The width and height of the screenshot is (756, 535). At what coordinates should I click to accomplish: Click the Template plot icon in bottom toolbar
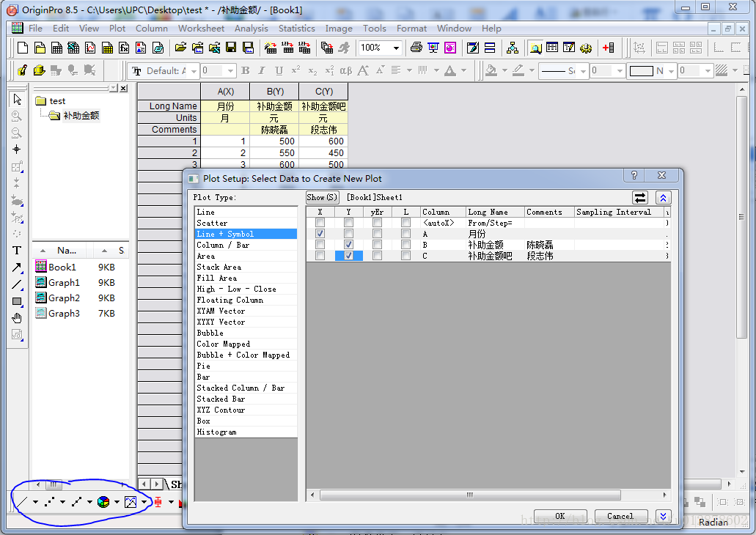(131, 502)
